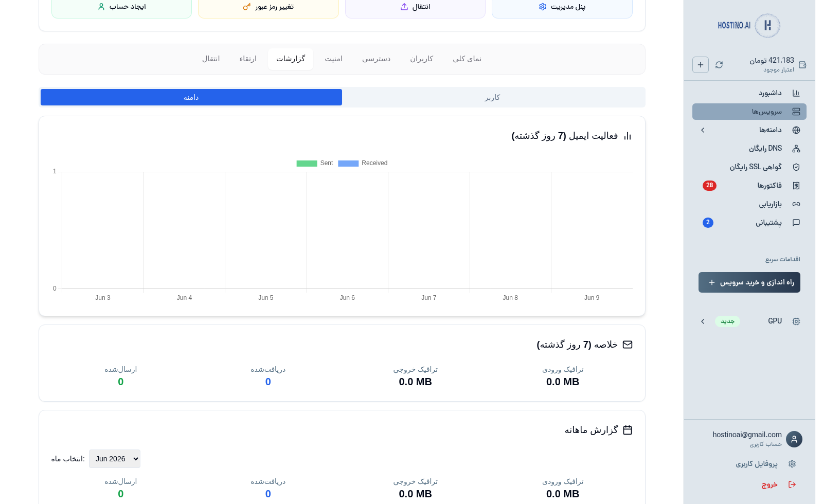Image resolution: width=823 pixels, height=504 pixels.
Task: Click the upload icon in انتقال button
Action: [404, 7]
